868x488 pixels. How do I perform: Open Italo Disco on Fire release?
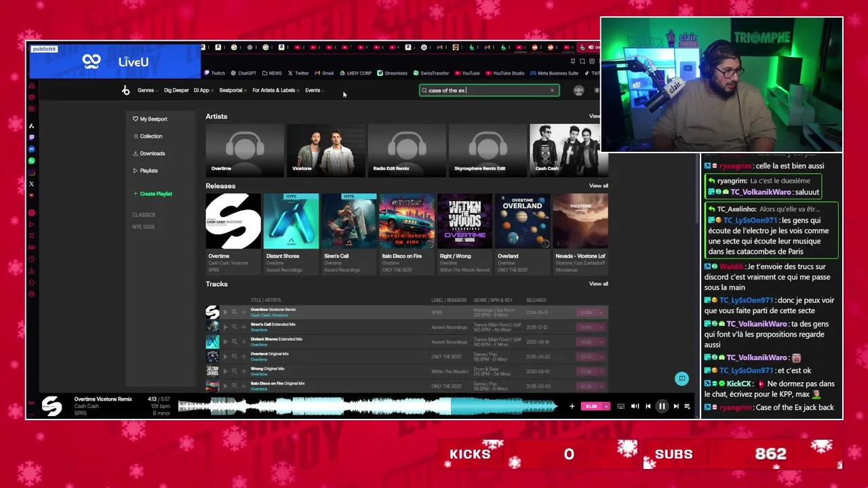point(407,221)
